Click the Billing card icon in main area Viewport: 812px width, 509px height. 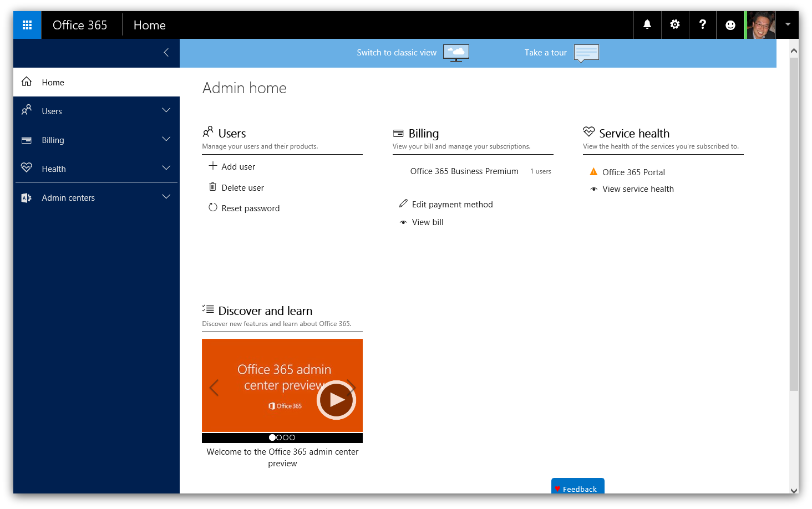coord(398,133)
